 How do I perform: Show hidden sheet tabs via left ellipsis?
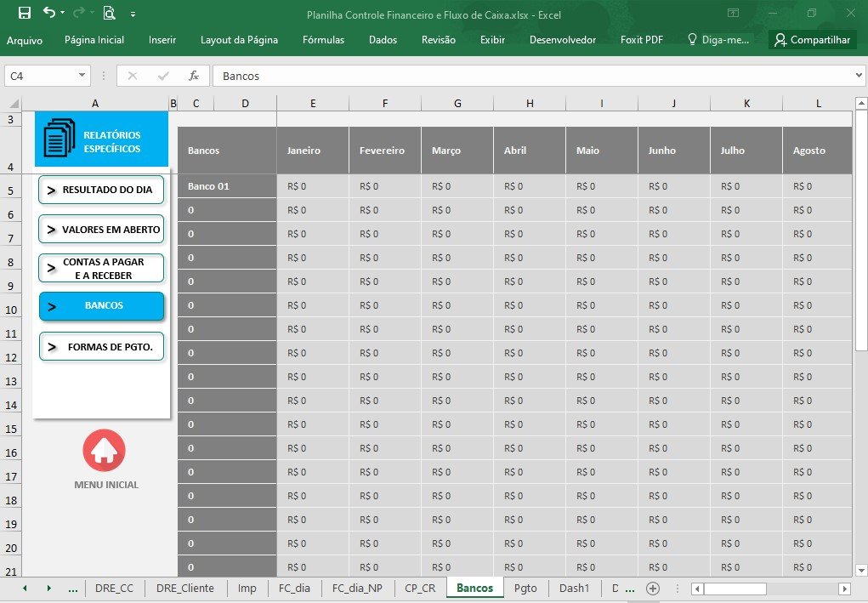coord(72,589)
